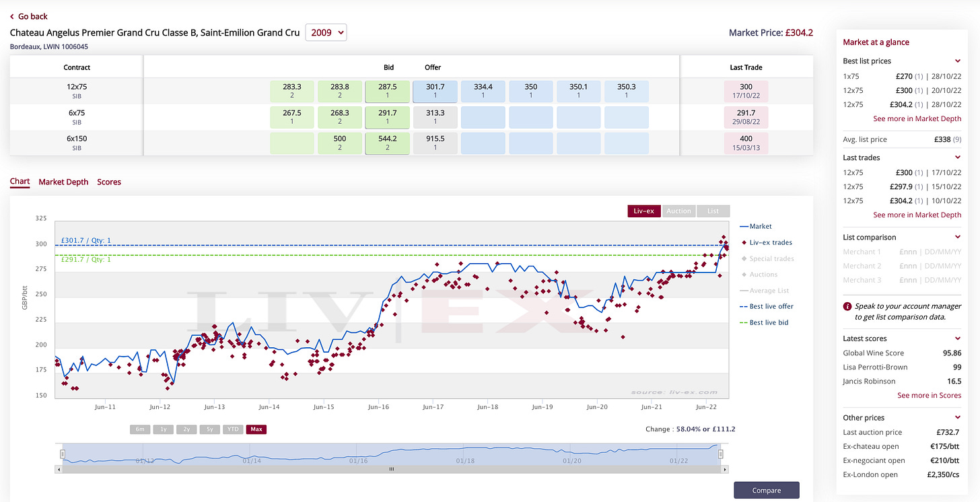
Task: Select the 287.5 best bid for 12x75
Action: [387, 92]
